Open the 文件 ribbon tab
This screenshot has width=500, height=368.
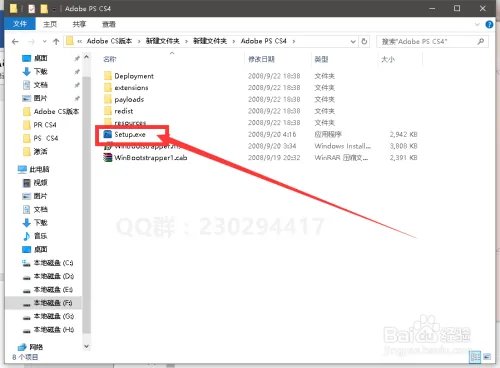click(20, 24)
